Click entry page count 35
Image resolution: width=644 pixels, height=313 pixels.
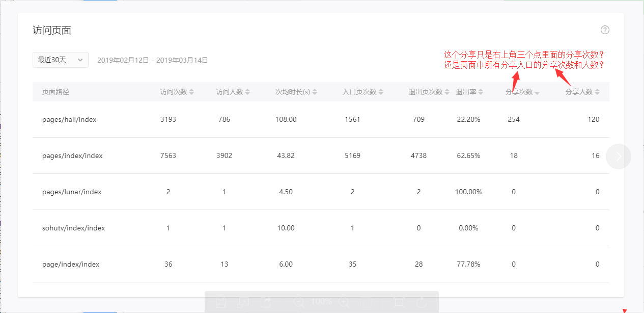coord(352,264)
